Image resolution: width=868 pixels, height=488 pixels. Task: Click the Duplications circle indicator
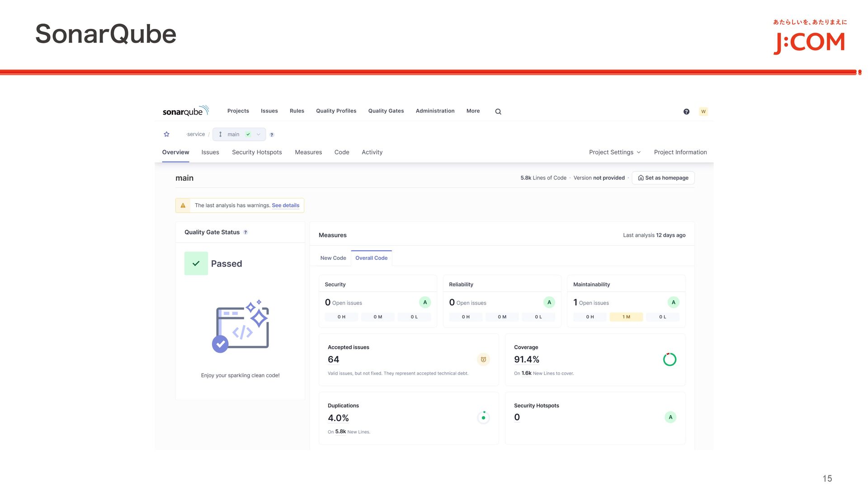(x=483, y=418)
